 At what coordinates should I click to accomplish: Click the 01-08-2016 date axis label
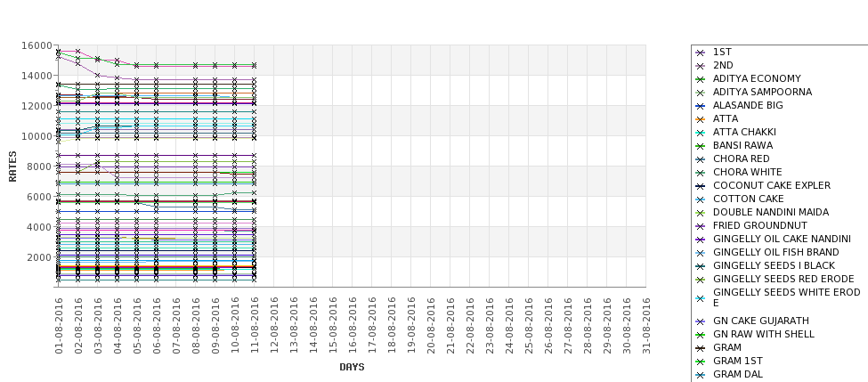tap(60, 326)
